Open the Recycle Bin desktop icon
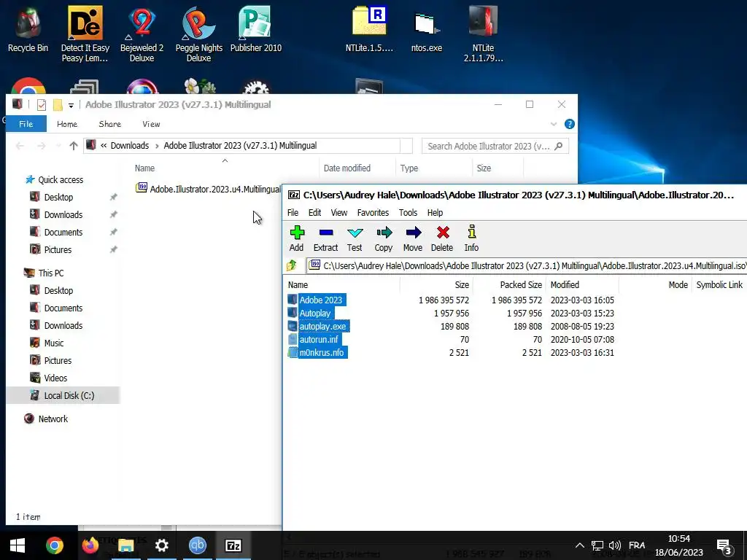The width and height of the screenshot is (747, 560). coord(28,29)
